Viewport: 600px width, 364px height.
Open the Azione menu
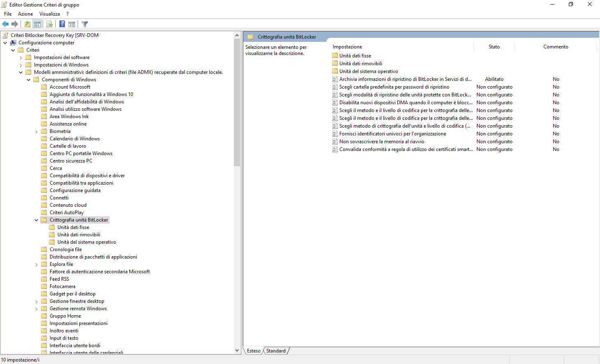[x=25, y=14]
